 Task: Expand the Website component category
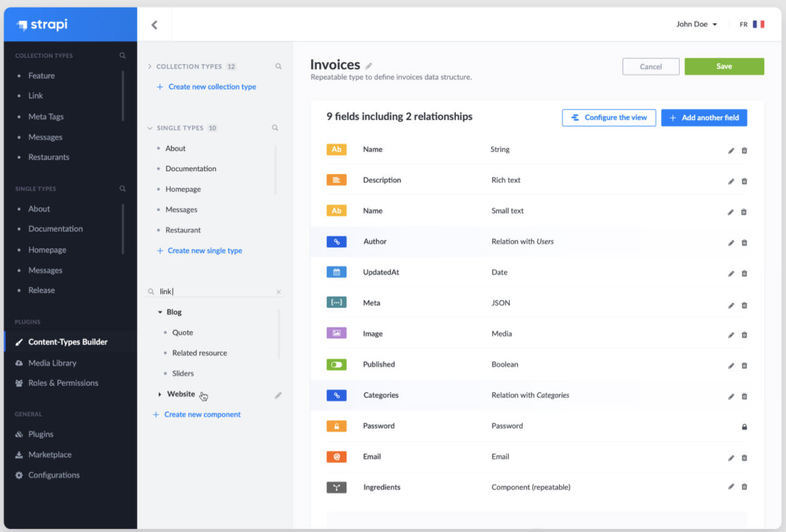[160, 394]
